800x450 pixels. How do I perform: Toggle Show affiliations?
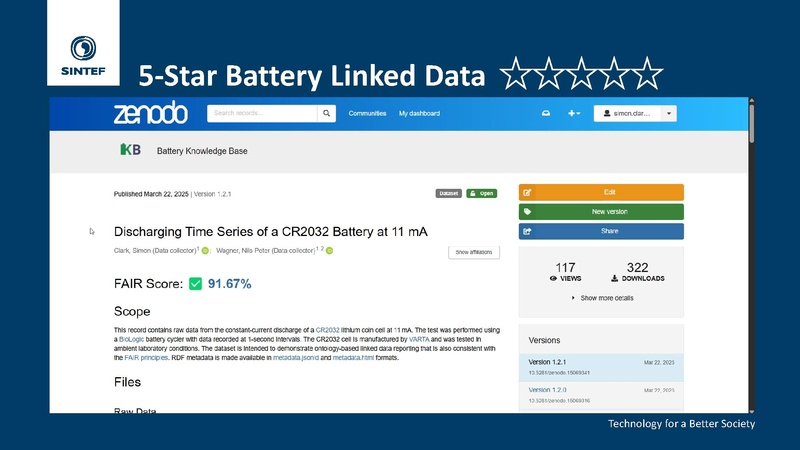point(474,252)
